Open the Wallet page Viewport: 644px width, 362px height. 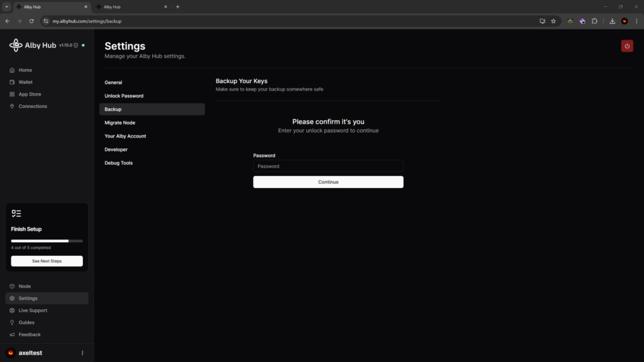click(x=25, y=82)
